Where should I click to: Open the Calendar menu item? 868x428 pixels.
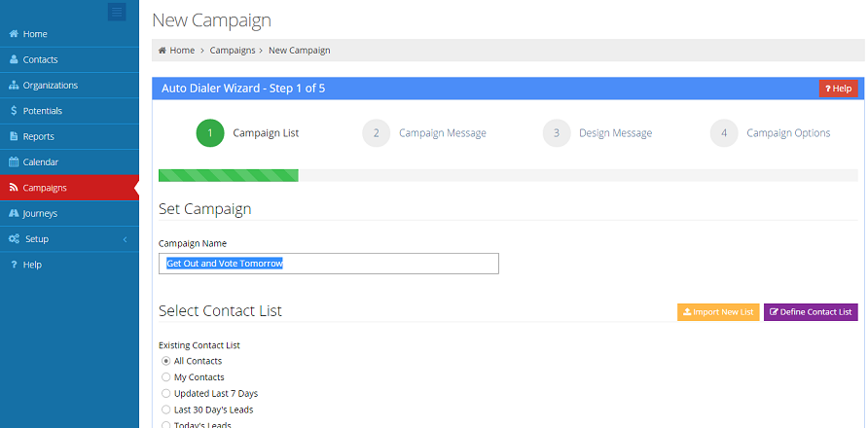(x=69, y=161)
